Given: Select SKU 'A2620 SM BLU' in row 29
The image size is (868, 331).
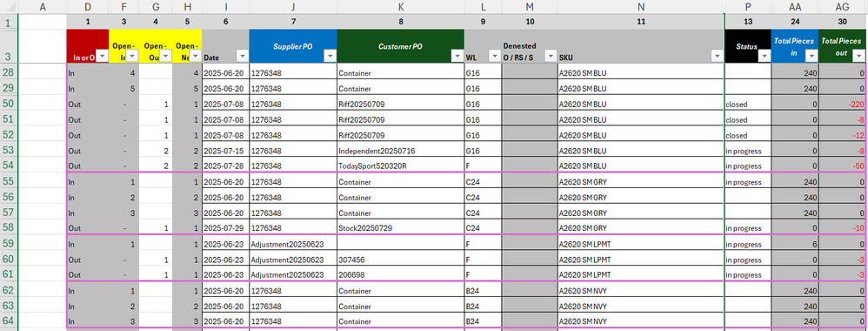Looking at the screenshot, I should [641, 89].
